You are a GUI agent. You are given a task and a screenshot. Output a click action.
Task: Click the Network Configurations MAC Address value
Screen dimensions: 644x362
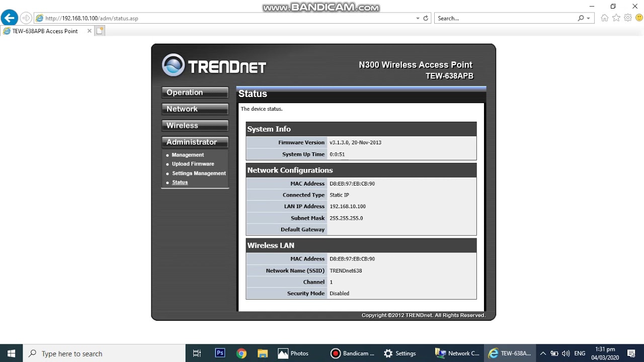[x=352, y=184]
